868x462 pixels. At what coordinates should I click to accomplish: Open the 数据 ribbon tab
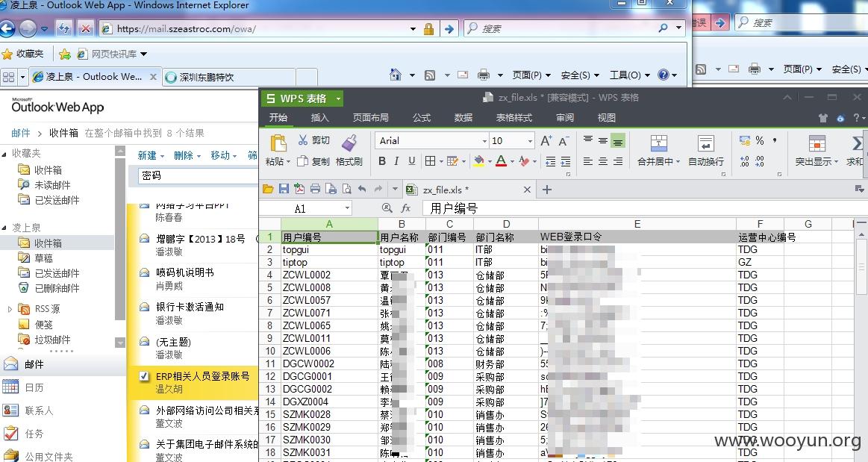point(463,117)
